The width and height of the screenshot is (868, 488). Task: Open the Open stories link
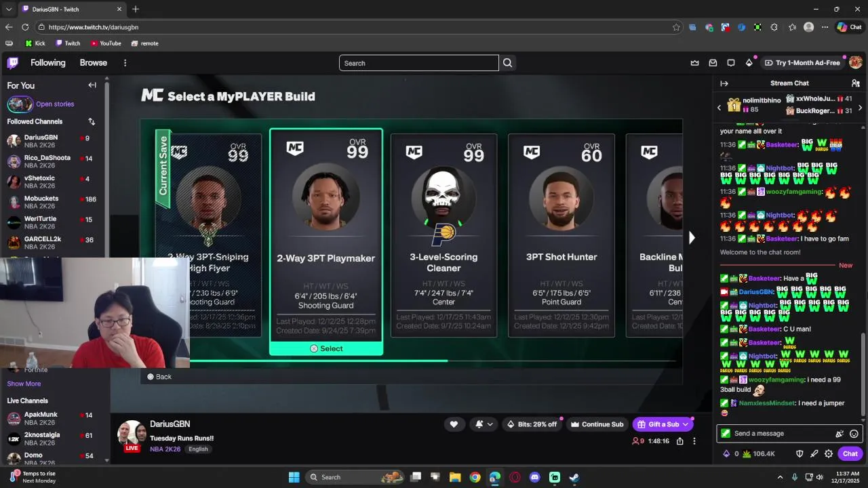coord(55,104)
